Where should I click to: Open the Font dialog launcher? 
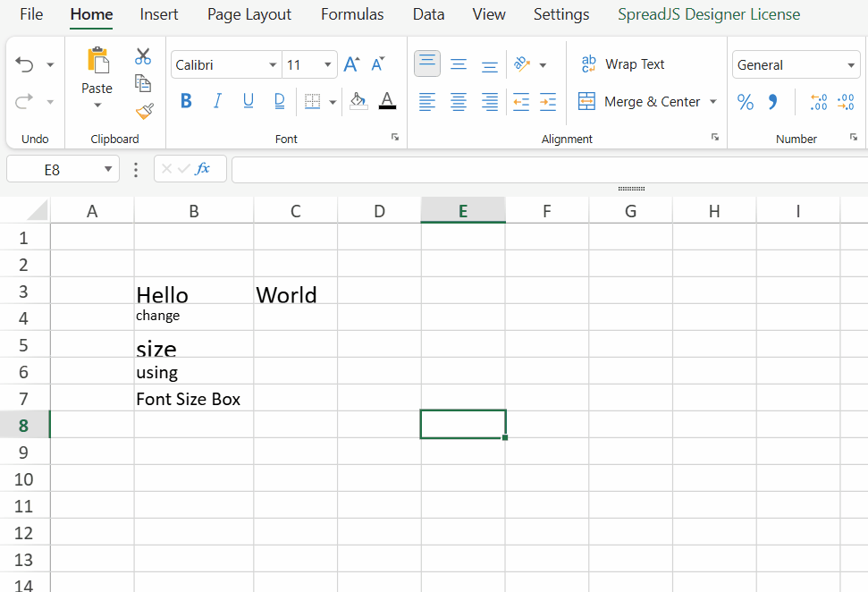pyautogui.click(x=395, y=137)
